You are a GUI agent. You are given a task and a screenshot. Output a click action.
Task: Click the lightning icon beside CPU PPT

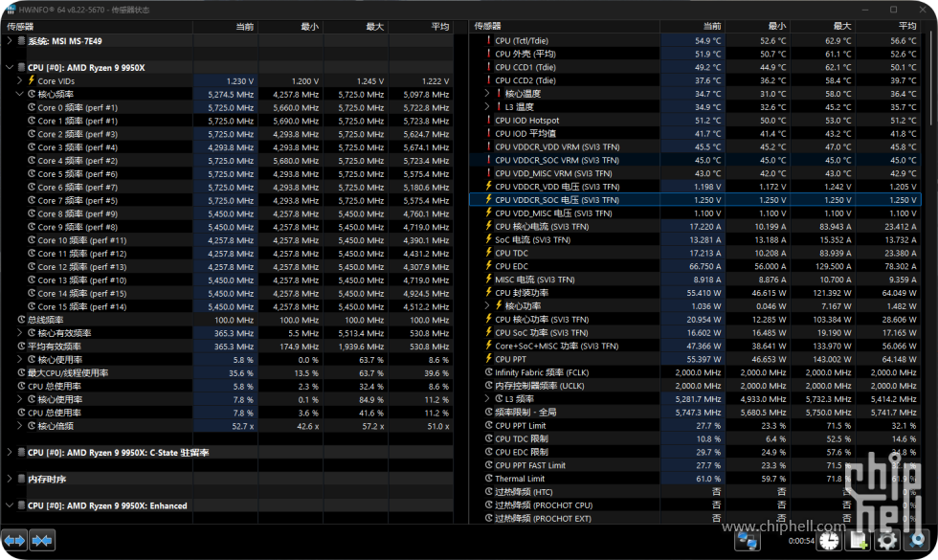(489, 359)
